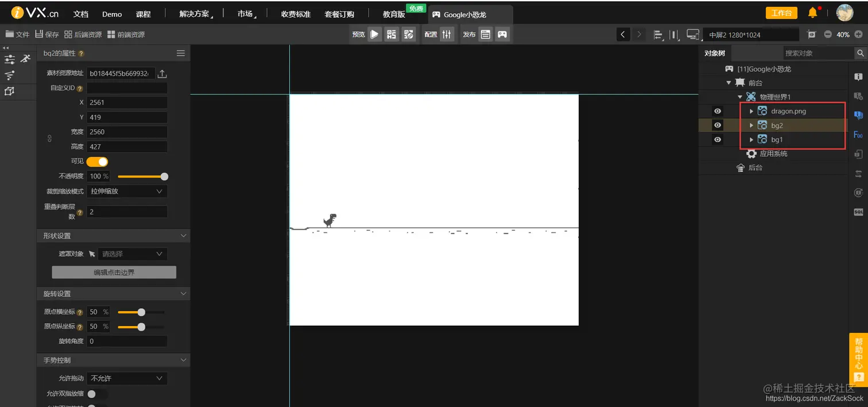Click the third preview icon beside QR code
Screen dimensions: 868x407
(x=409, y=34)
